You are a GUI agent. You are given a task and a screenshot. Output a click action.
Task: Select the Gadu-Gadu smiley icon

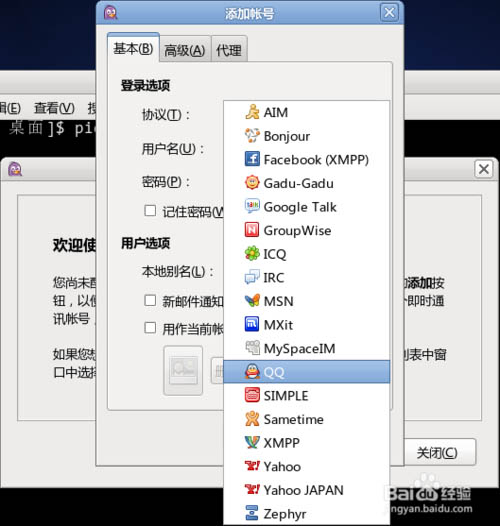click(252, 183)
